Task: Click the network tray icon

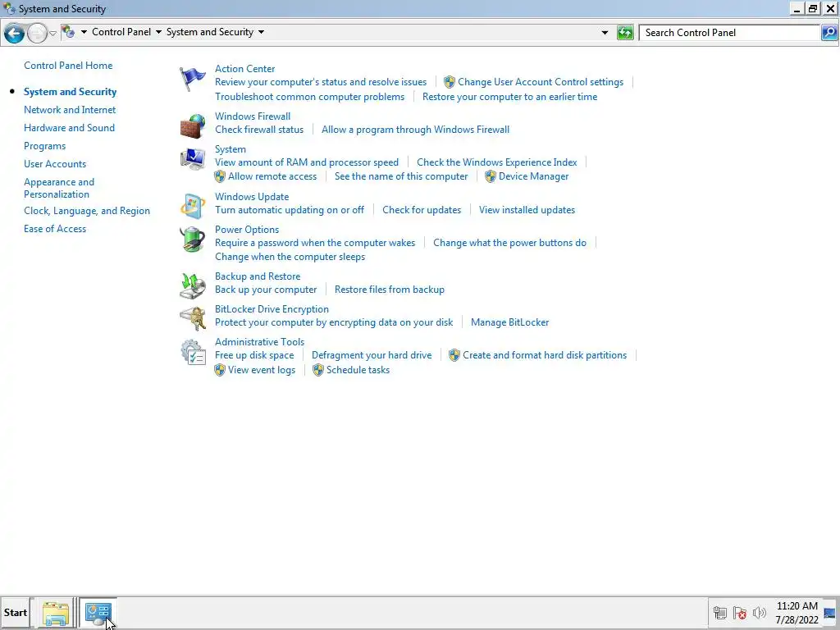Action: tap(720, 613)
